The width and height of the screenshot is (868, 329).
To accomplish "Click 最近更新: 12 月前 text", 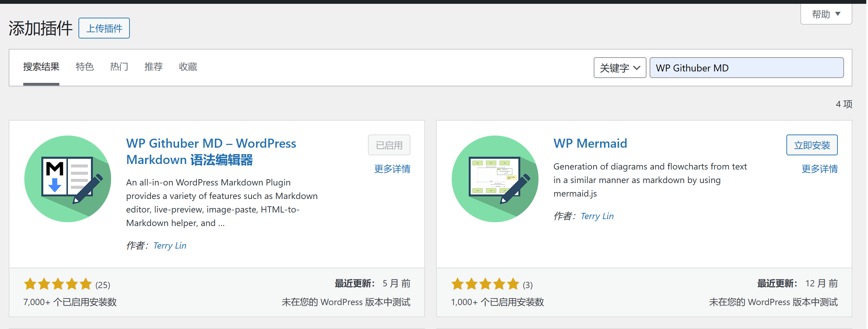I will [798, 284].
